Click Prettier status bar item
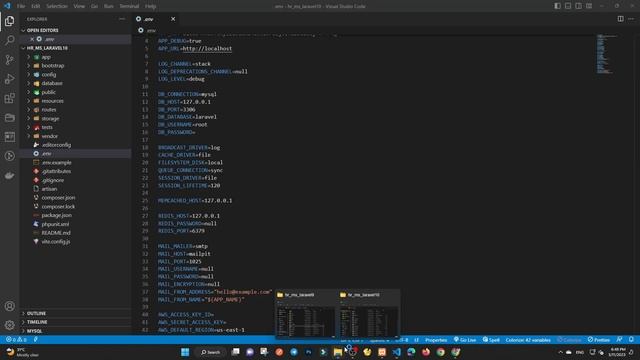 click(599, 340)
